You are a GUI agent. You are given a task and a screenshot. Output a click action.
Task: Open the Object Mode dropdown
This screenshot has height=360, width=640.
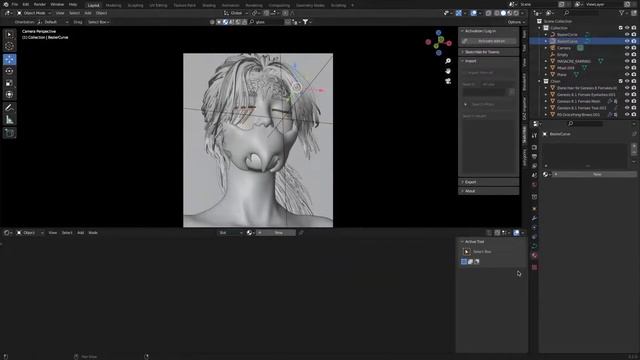click(x=34, y=13)
